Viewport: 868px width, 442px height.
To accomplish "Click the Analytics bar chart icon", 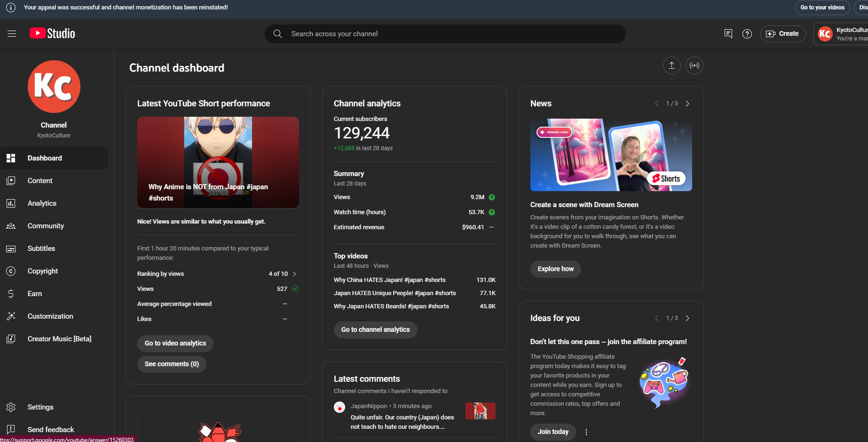I will (x=11, y=203).
